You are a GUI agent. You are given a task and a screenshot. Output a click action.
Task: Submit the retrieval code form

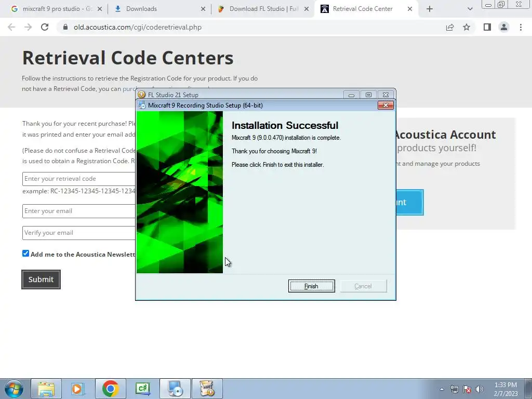41,280
